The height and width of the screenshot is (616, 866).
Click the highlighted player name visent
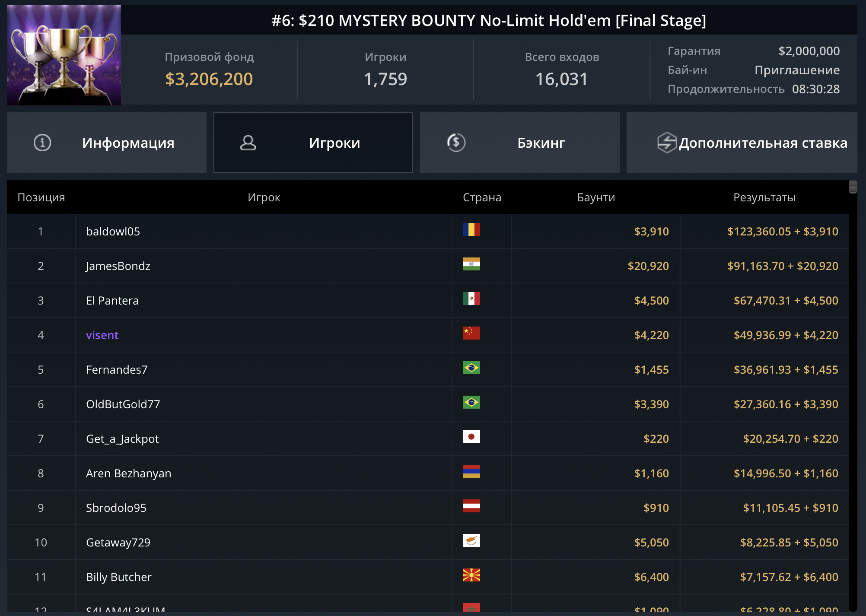pyautogui.click(x=102, y=335)
